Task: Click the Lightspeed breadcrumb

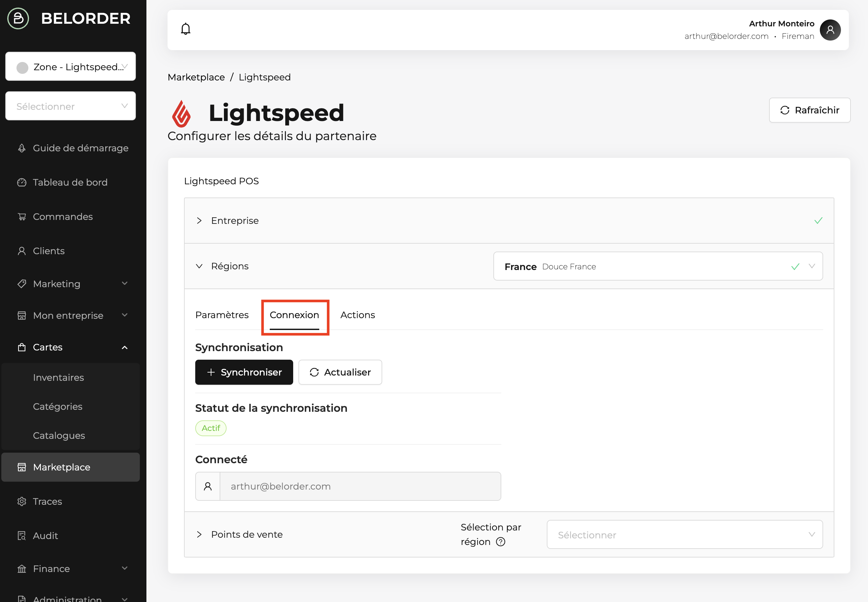Action: click(x=265, y=77)
